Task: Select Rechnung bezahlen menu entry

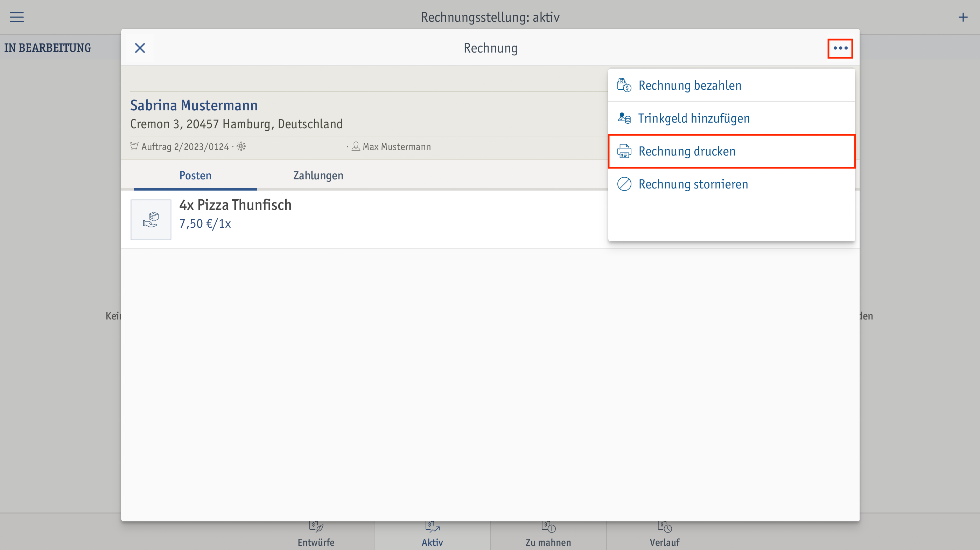Action: coord(731,85)
